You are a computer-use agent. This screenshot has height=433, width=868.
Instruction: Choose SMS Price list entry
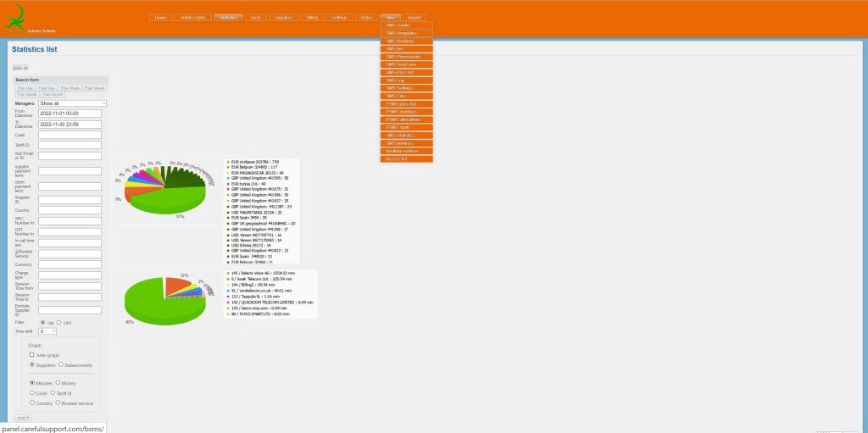tap(406, 73)
